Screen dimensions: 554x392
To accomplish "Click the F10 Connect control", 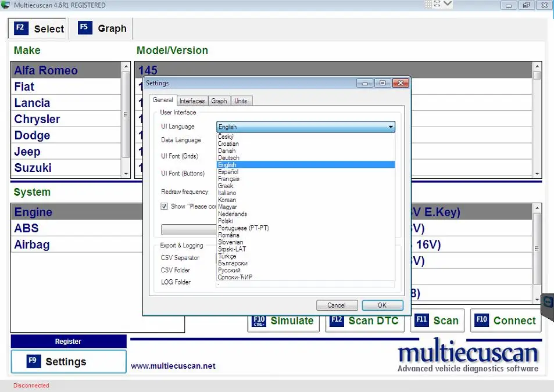I will pyautogui.click(x=506, y=320).
